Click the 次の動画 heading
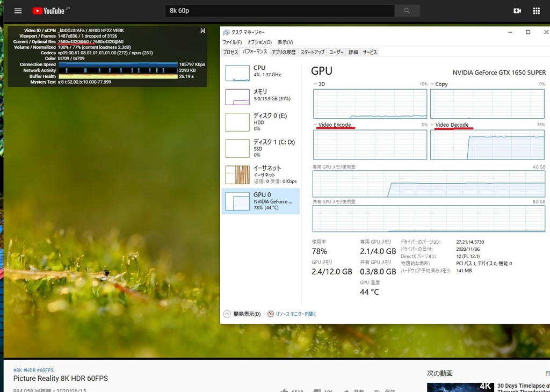Screen dimensions: 550x392 [440, 373]
